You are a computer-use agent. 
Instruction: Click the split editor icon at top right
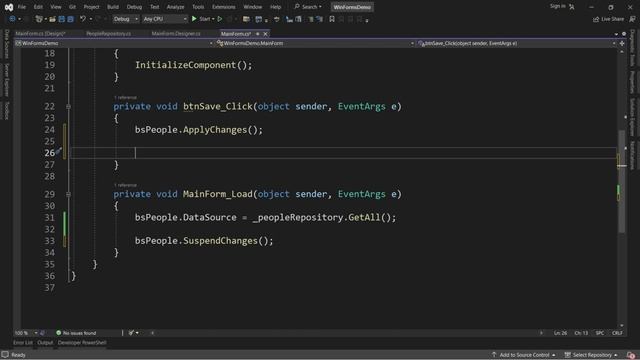(x=622, y=43)
